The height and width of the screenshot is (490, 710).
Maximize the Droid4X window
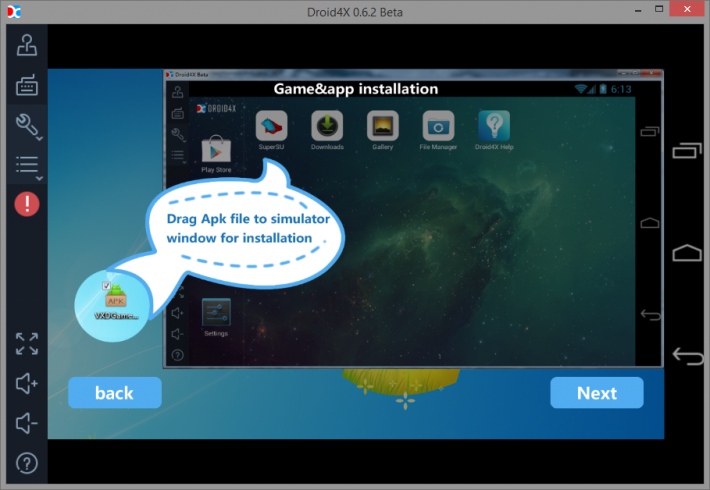pyautogui.click(x=659, y=9)
